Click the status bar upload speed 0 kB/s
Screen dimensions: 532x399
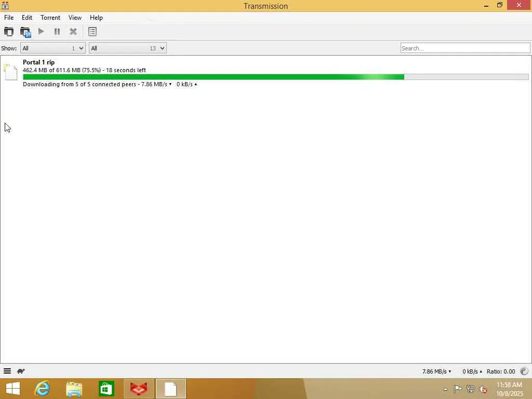(472, 371)
